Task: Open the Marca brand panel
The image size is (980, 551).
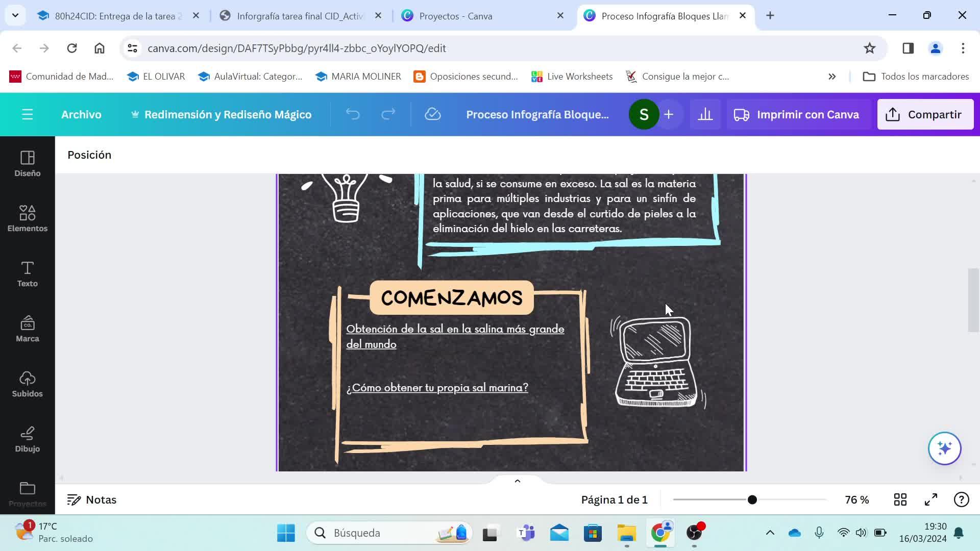Action: tap(27, 329)
